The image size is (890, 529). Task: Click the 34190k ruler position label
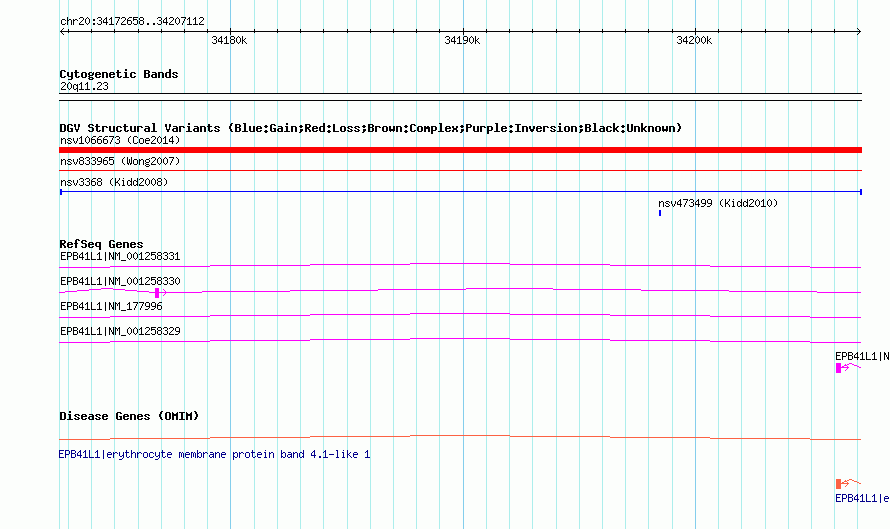(462, 40)
